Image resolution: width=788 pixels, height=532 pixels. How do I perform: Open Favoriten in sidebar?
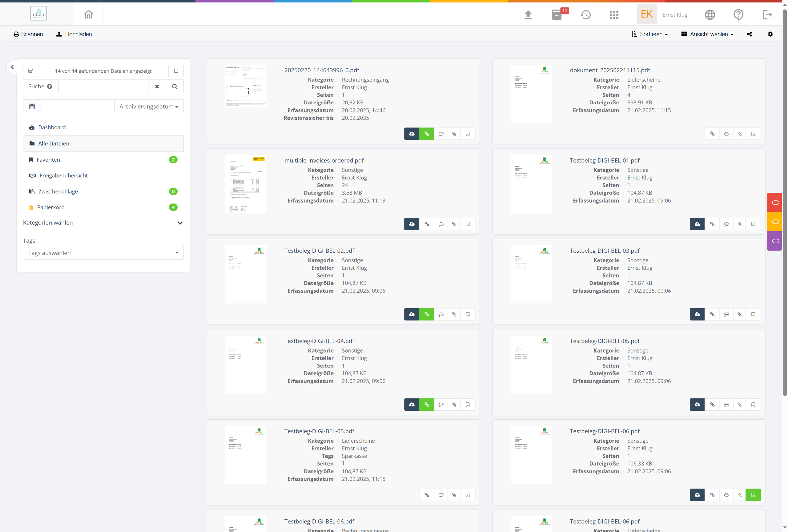tap(48, 160)
